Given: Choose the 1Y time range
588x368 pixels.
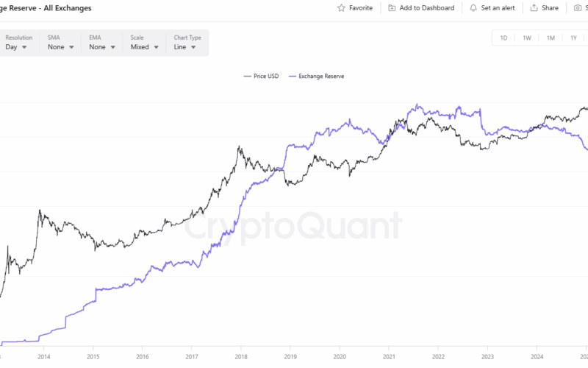Looking at the screenshot, I should 573,38.
